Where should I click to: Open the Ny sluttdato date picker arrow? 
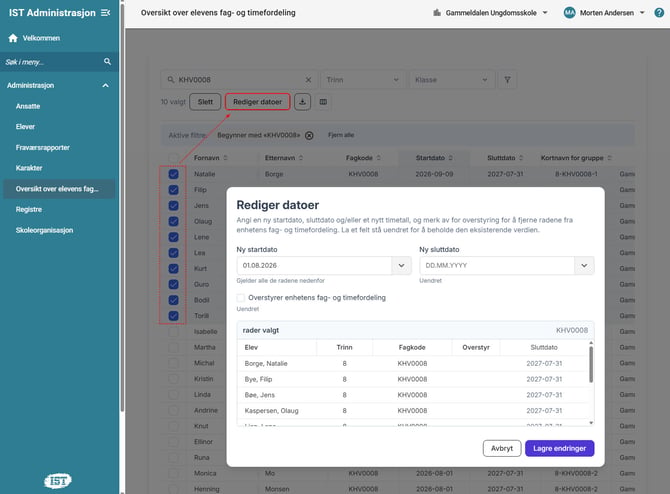[x=584, y=265]
